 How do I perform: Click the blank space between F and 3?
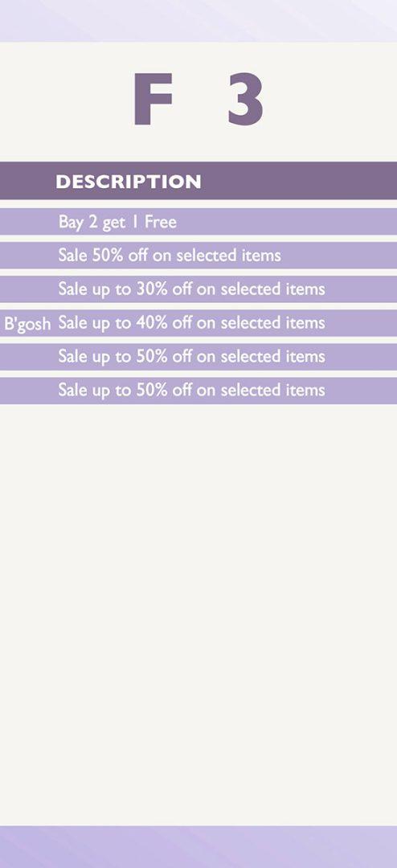(x=200, y=99)
